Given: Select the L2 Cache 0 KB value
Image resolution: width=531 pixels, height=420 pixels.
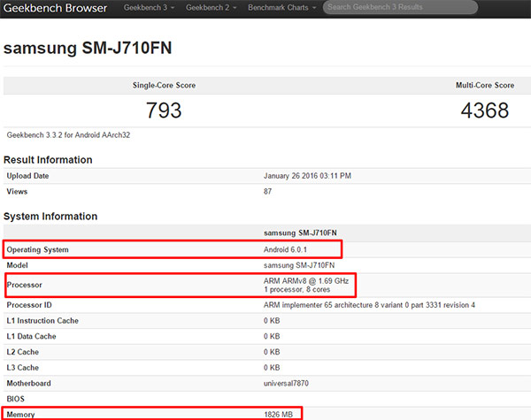Looking at the screenshot, I should click(272, 352).
